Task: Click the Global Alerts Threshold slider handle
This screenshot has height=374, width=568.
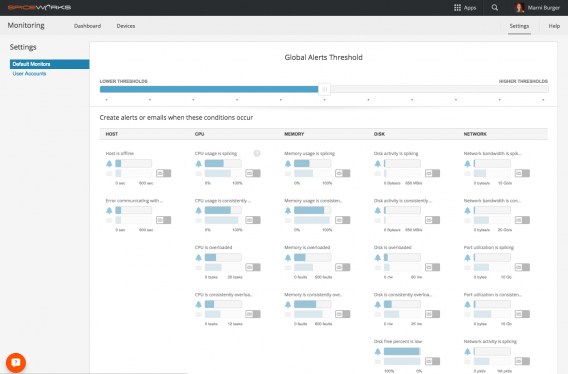Action: tap(324, 89)
